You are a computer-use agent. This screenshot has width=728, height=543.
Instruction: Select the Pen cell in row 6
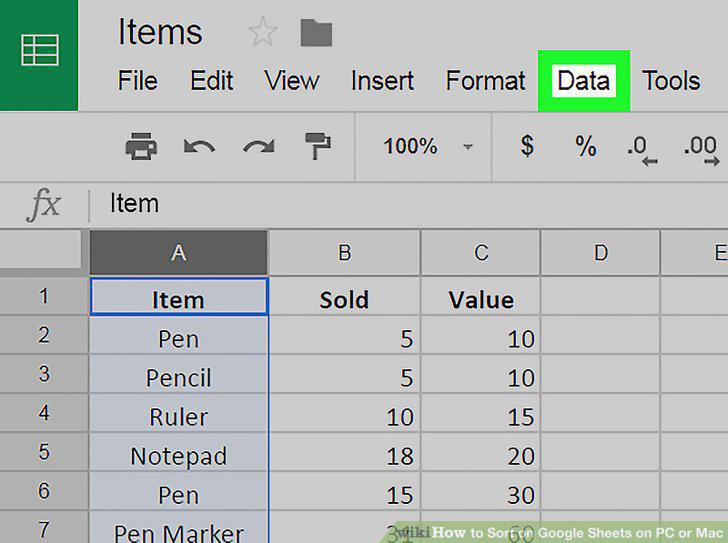179,491
